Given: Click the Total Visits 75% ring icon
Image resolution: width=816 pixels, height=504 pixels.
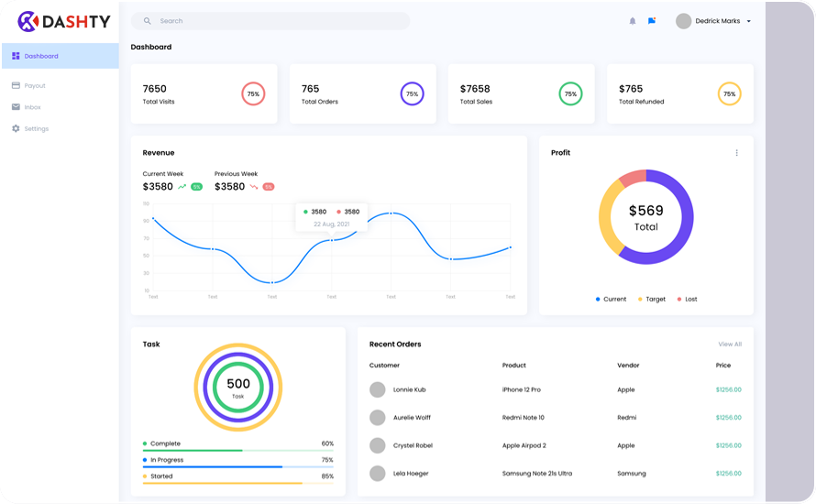Looking at the screenshot, I should 253,93.
